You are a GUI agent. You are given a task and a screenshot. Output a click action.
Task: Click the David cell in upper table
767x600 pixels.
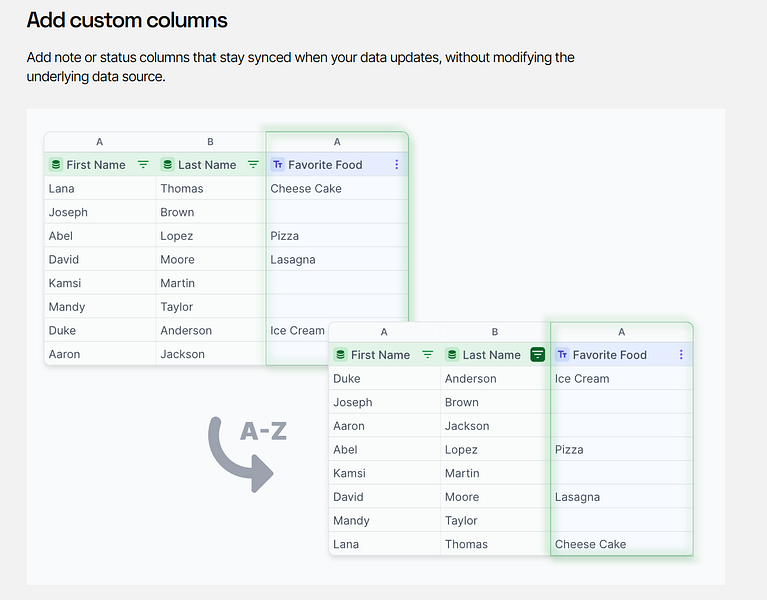(x=100, y=259)
